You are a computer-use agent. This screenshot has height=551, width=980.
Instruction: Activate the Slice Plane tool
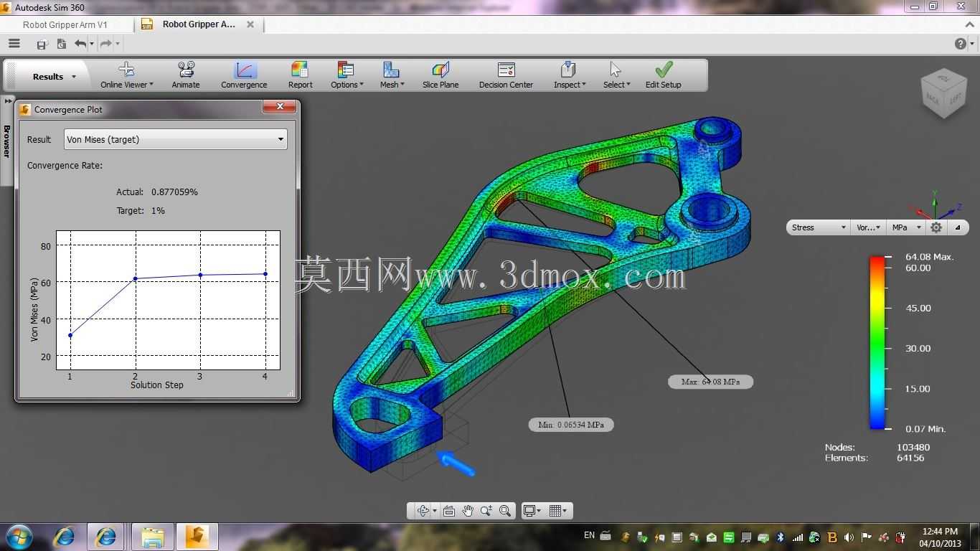[440, 75]
